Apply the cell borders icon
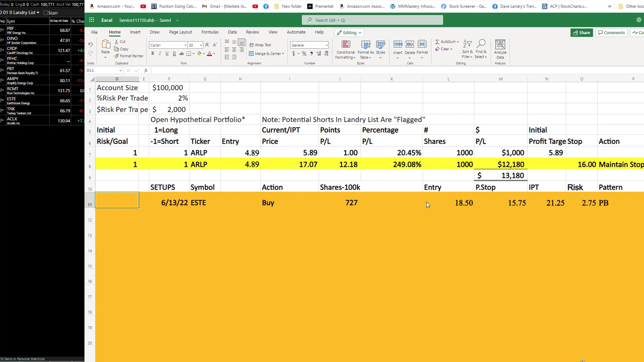The image size is (644, 362). [x=189, y=54]
